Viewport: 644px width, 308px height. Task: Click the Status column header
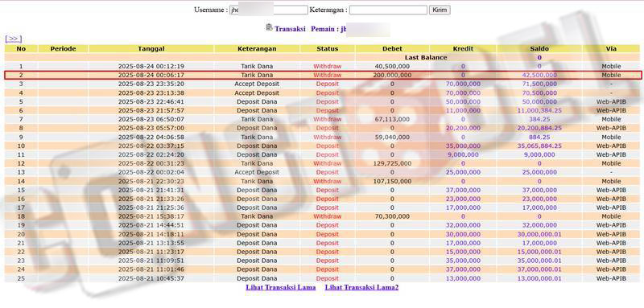(328, 49)
